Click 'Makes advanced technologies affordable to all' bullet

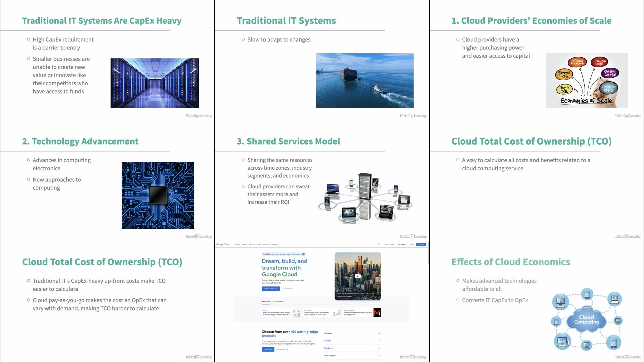[x=499, y=285]
